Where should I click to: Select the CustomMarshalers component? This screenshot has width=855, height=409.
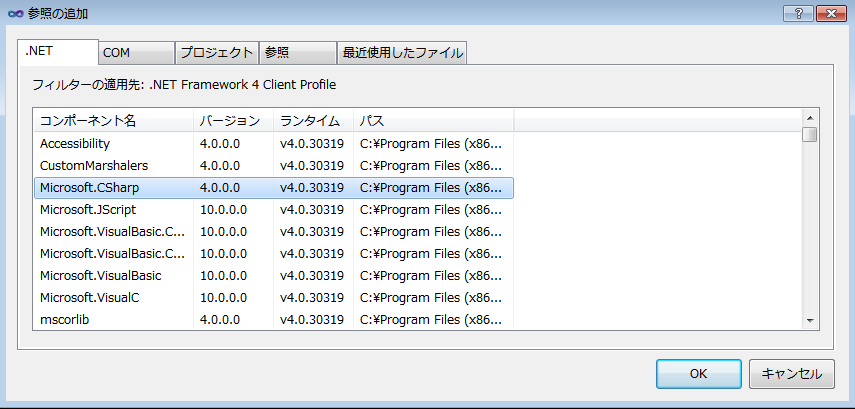(274, 165)
